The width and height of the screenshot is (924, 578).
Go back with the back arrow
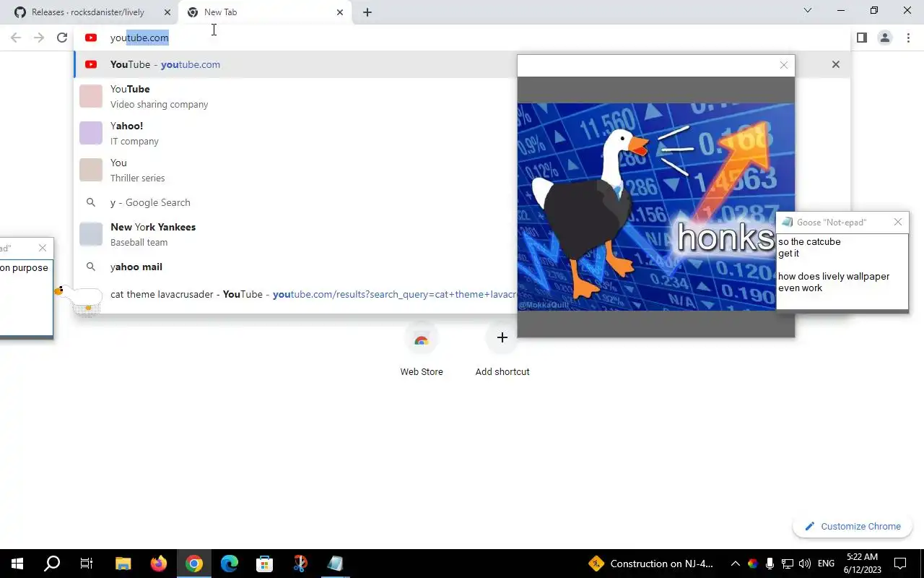point(16,38)
